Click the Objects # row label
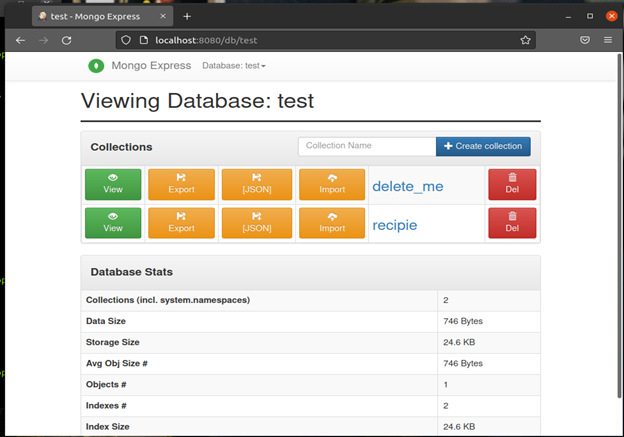The width and height of the screenshot is (624, 437). (x=106, y=384)
